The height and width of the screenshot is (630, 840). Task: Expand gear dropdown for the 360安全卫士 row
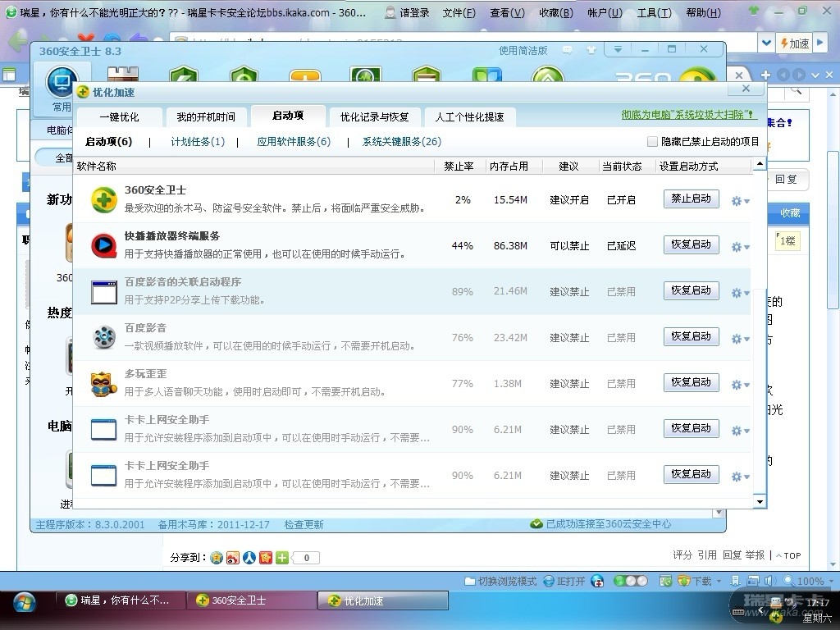coord(740,201)
